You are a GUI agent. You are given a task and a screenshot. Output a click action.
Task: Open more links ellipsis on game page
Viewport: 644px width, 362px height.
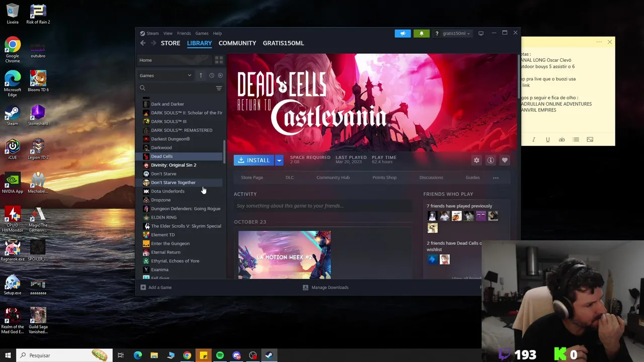(x=496, y=177)
